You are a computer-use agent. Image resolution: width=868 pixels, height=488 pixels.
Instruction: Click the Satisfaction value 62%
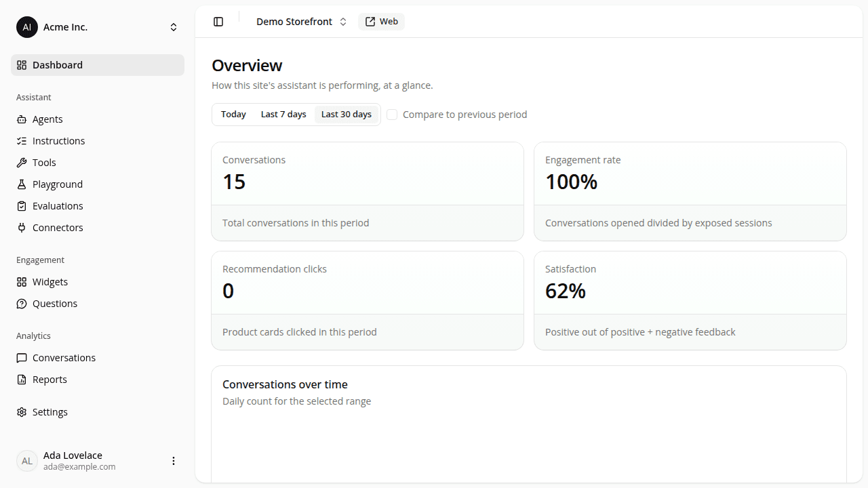[x=566, y=291]
